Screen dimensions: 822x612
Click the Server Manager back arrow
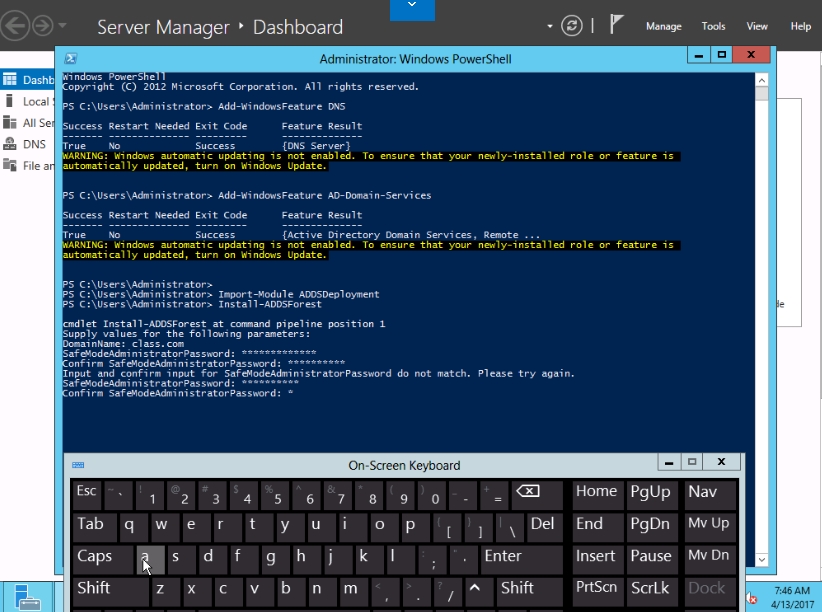(x=13, y=26)
